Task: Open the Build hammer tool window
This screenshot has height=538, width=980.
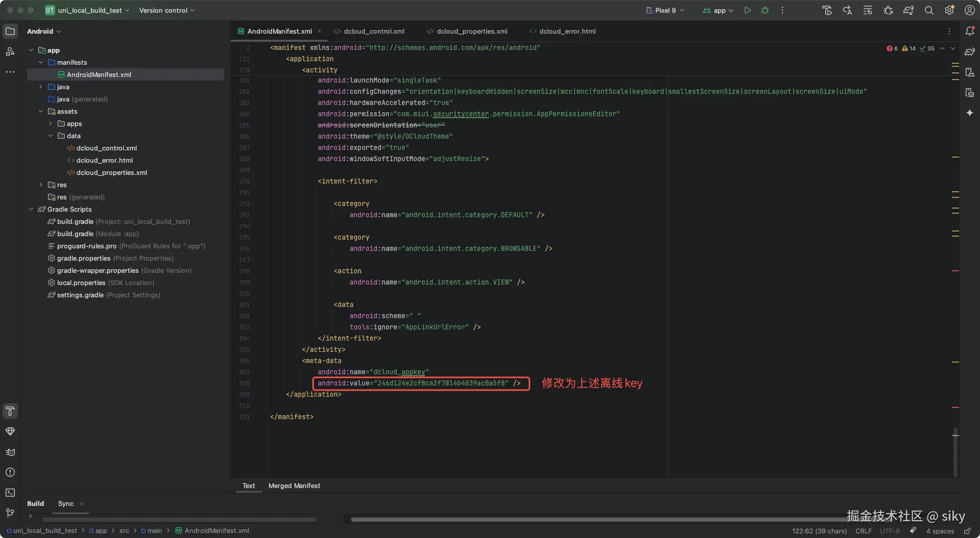Action: [10, 411]
